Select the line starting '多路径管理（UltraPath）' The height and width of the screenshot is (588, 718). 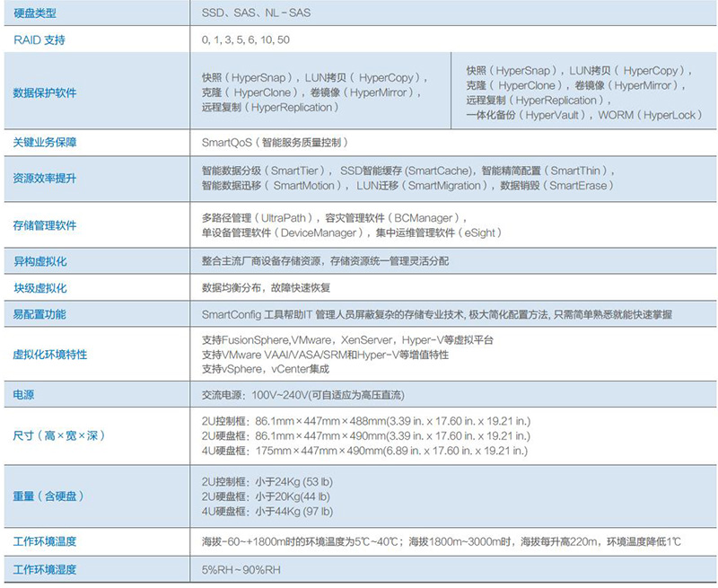point(334,218)
